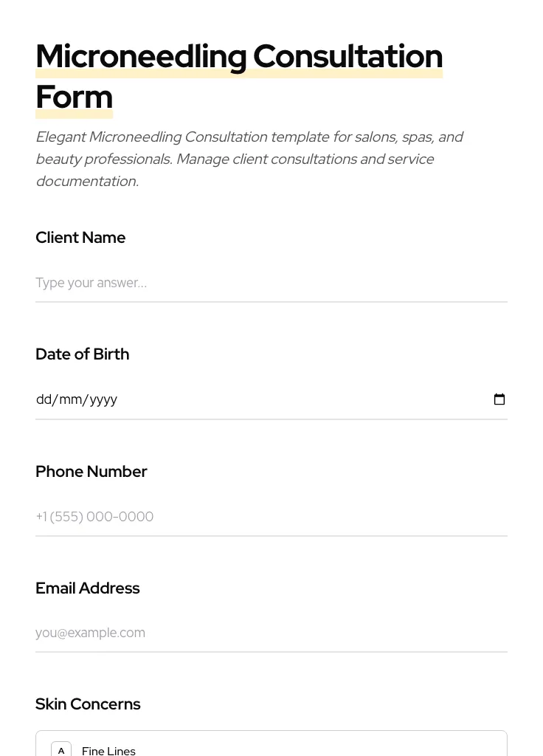The image size is (543, 756).
Task: Click the 'A' key badge for Fine Lines
Action: tap(61, 750)
